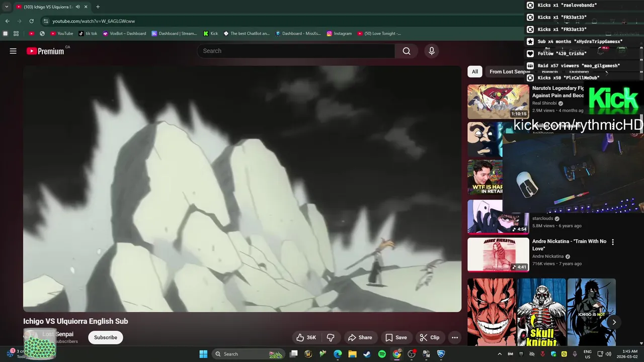Open the Ichigo Is Not short

[592, 312]
